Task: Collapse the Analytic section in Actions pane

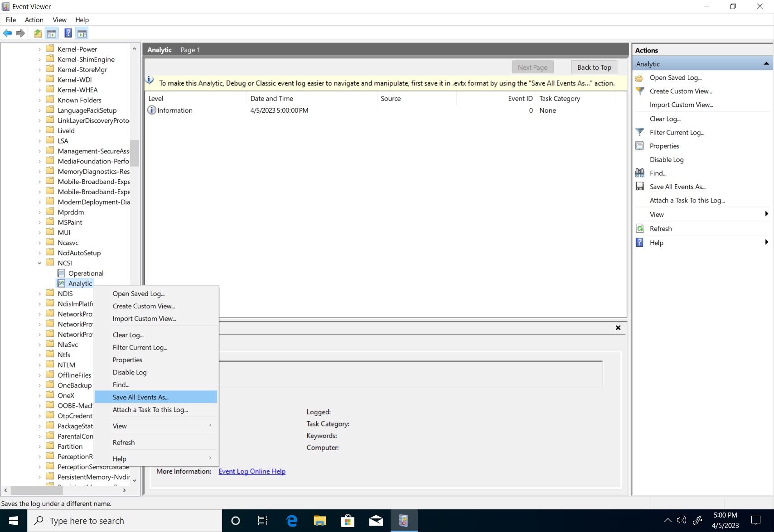Action: [766, 64]
